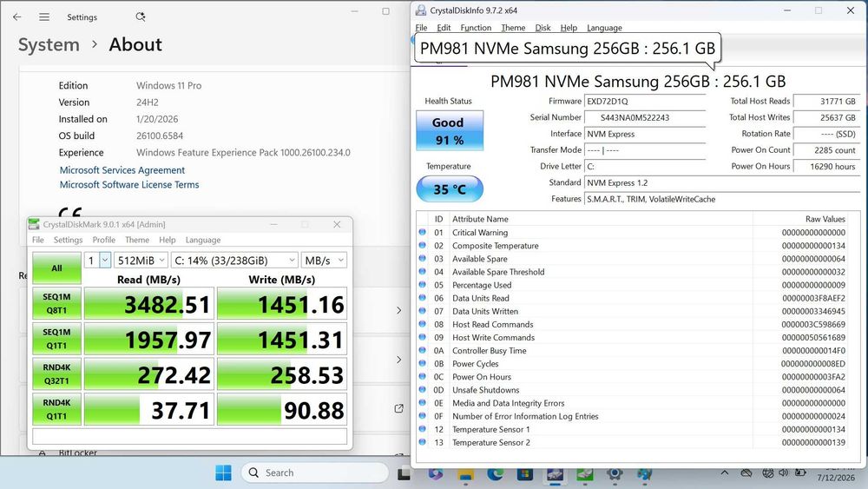This screenshot has height=489, width=868.
Task: Open the Windows Start menu
Action: coord(224,473)
